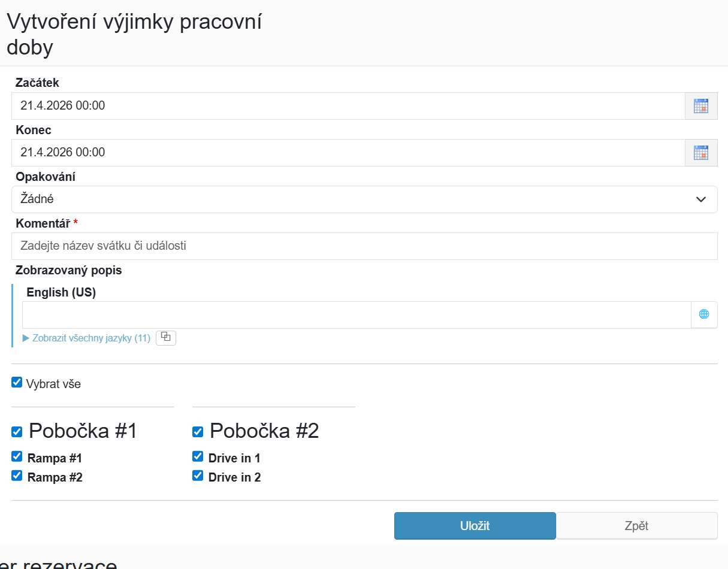Click the Zpět button

(637, 526)
